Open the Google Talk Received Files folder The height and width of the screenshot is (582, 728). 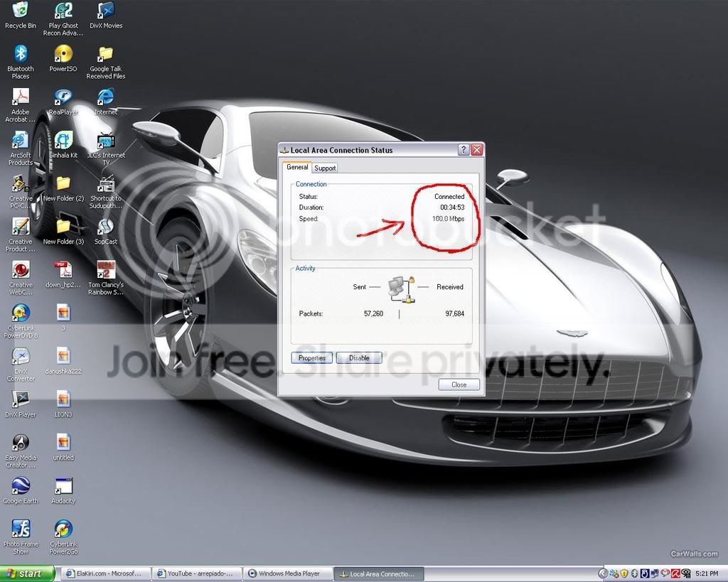click(x=106, y=62)
